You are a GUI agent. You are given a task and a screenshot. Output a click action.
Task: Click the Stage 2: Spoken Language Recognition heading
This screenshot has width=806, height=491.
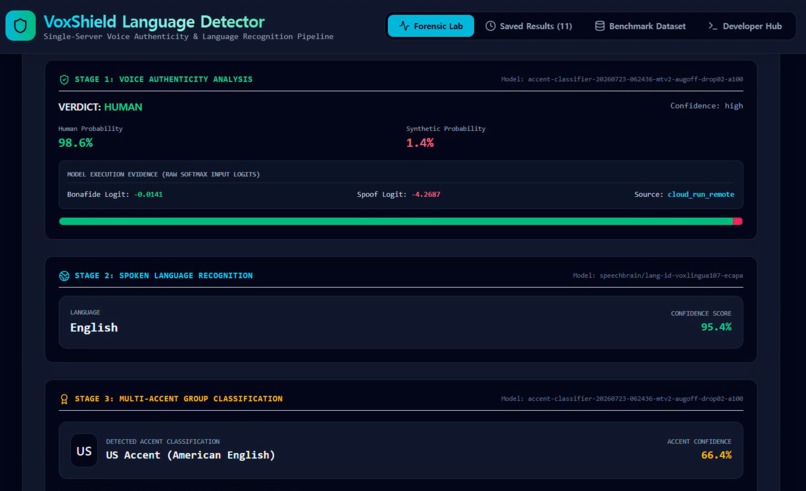coord(163,276)
